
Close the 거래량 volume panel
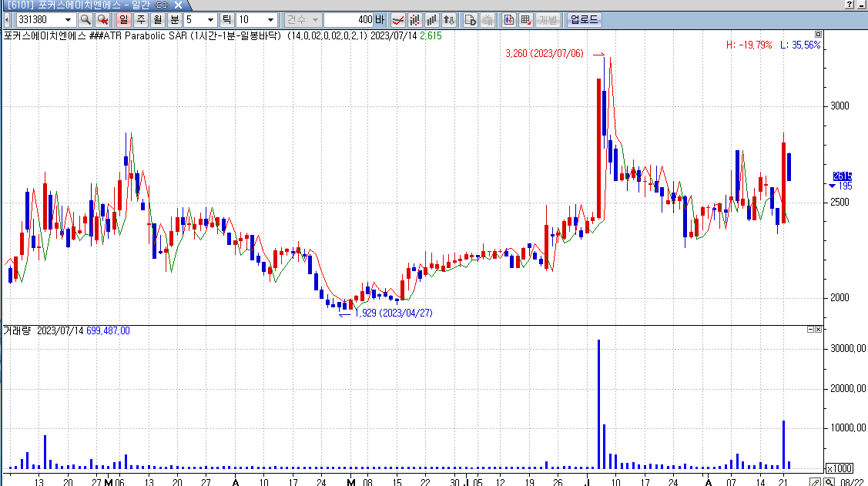(x=819, y=329)
